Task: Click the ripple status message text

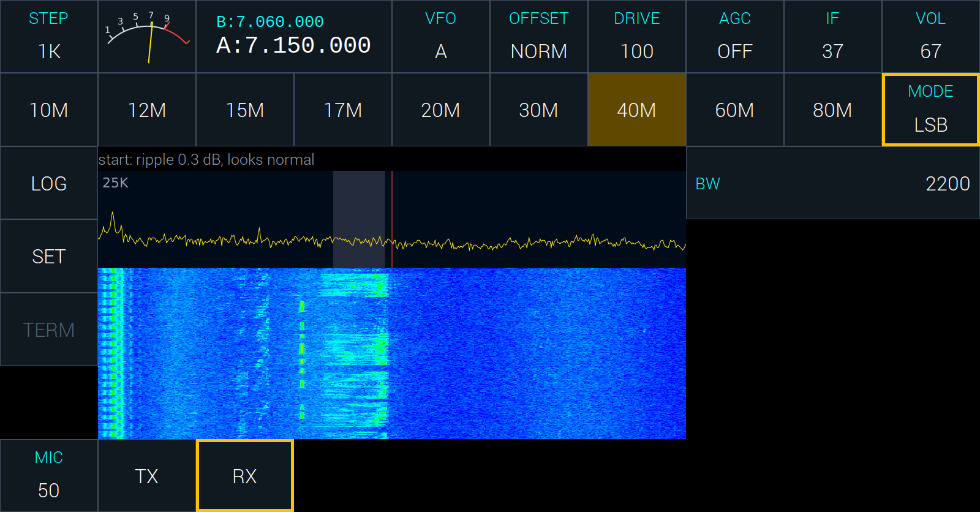Action: 206,160
